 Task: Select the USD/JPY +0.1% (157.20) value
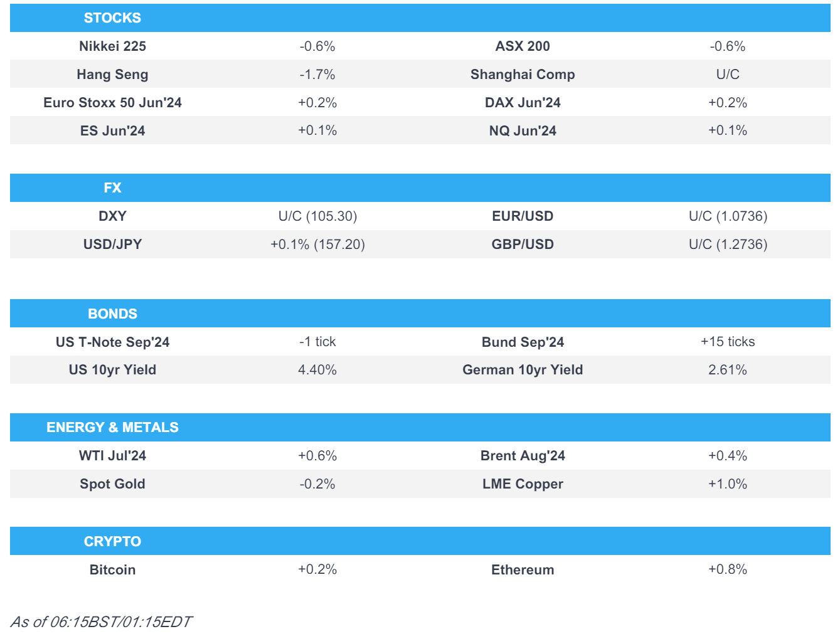pos(317,245)
